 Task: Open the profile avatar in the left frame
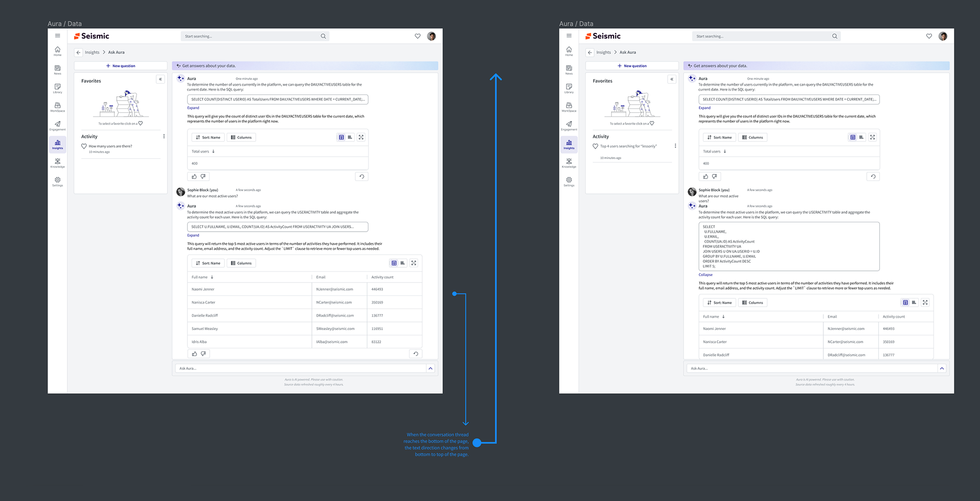(x=431, y=36)
